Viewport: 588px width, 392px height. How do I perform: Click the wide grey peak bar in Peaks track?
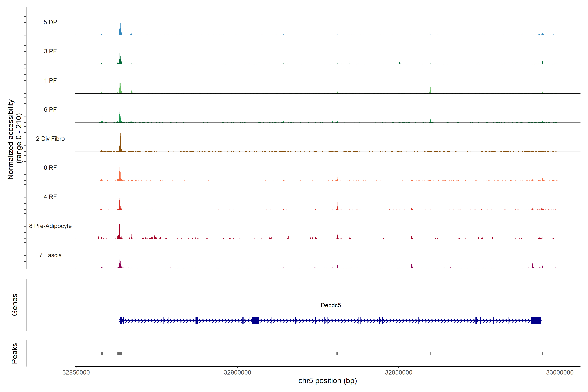click(x=120, y=353)
